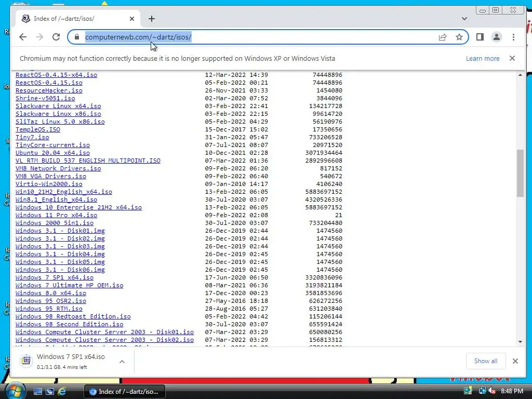Open Windows 3.1 - Disk01.img link
Image resolution: width=532 pixels, height=399 pixels.
60,231
